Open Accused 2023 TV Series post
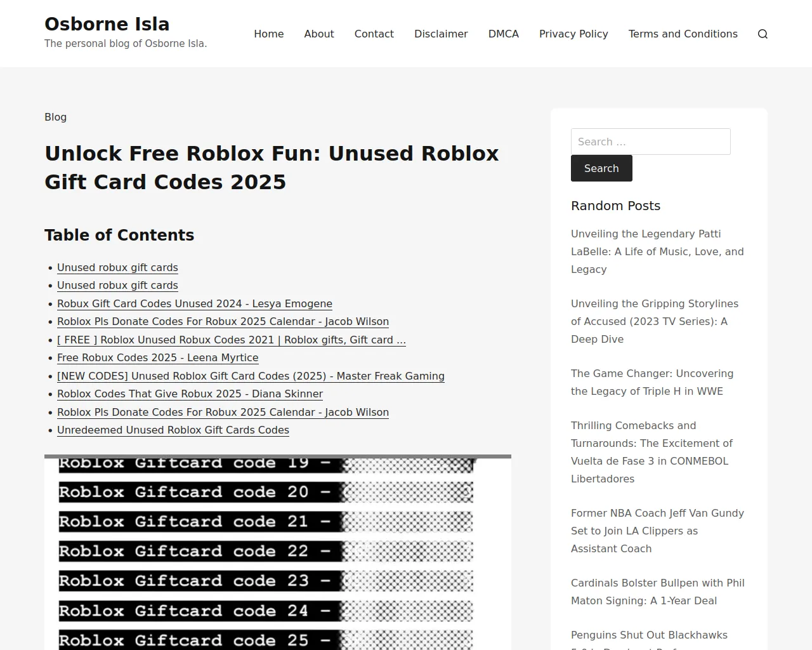812x650 pixels. click(655, 321)
